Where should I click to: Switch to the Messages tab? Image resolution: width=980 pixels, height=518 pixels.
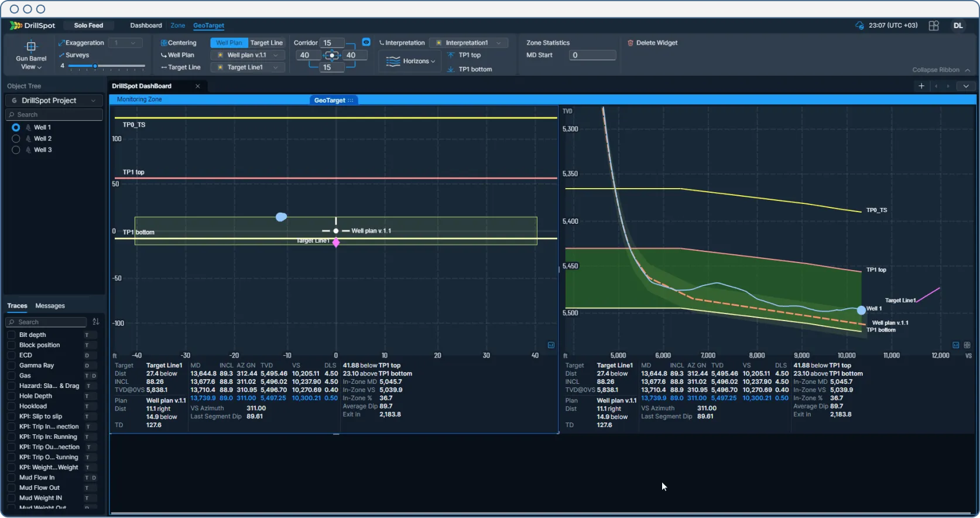[x=50, y=306]
